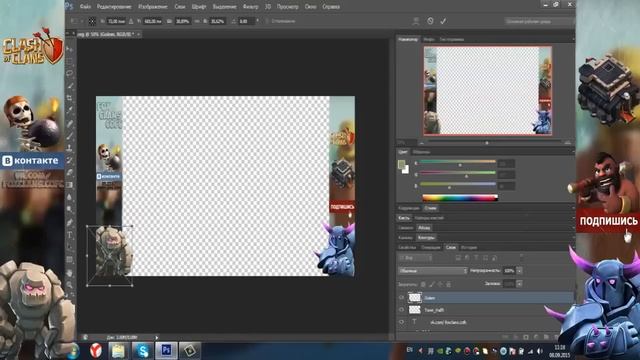Toggle lock layer position
Image resolution: width=640 pixels, height=360 pixels.
point(440,284)
